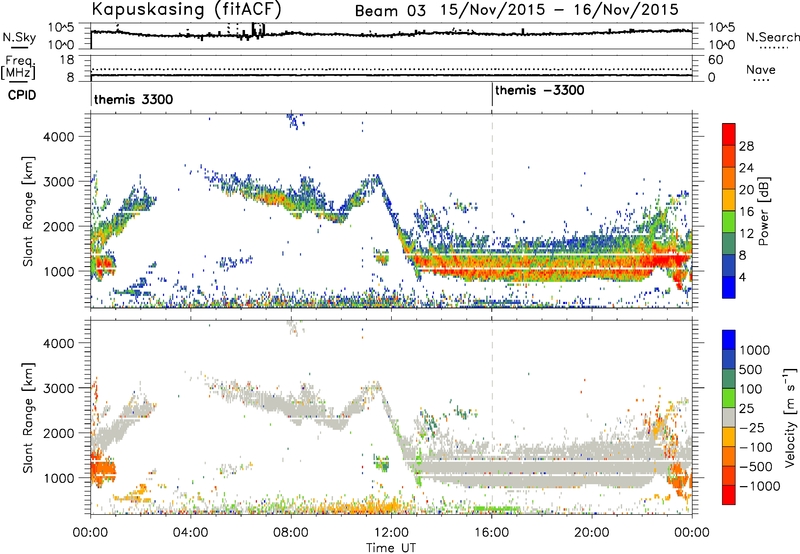The height and width of the screenshot is (554, 800).
Task: Click the 'N.Sky' axis label
Action: [19, 37]
